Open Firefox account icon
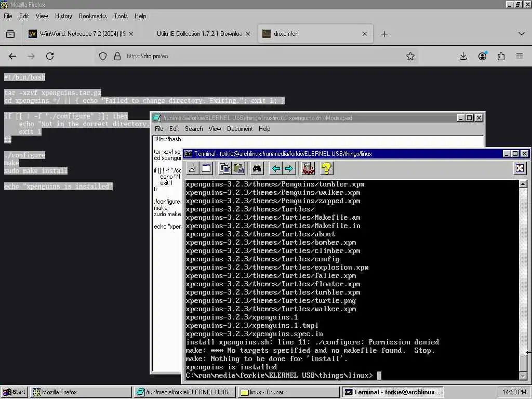Image resolution: width=532 pixels, height=399 pixels. pyautogui.click(x=482, y=56)
